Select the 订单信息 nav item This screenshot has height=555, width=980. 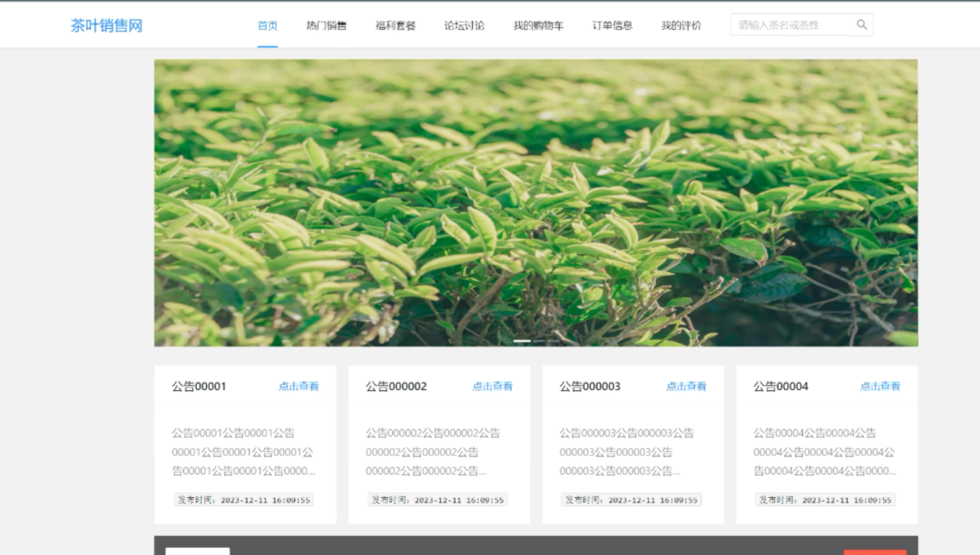(612, 24)
